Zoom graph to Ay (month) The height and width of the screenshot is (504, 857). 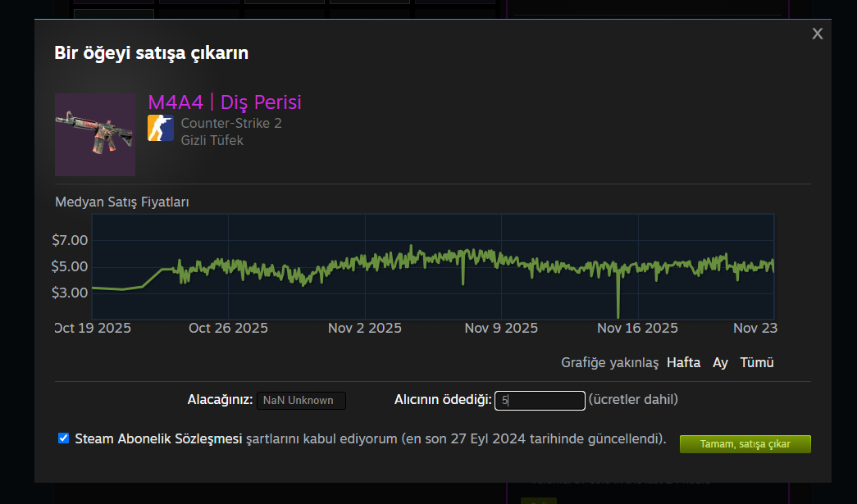[x=720, y=362]
